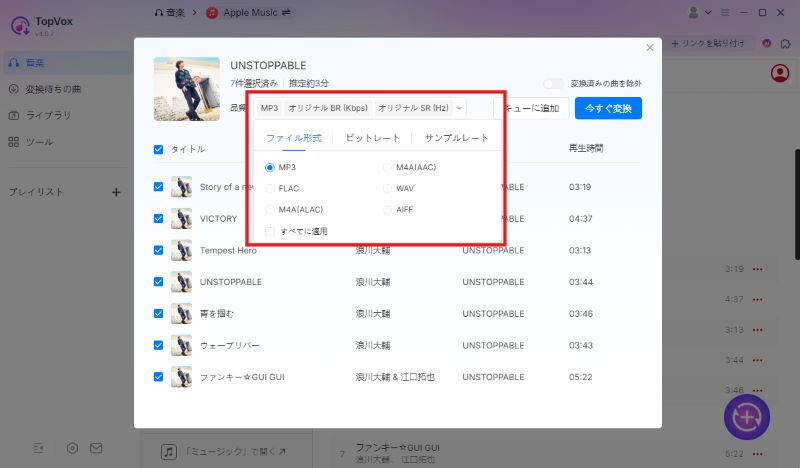The image size is (800, 468).
Task: Uncheck the ウェーブリバー track checkbox
Action: tap(158, 345)
